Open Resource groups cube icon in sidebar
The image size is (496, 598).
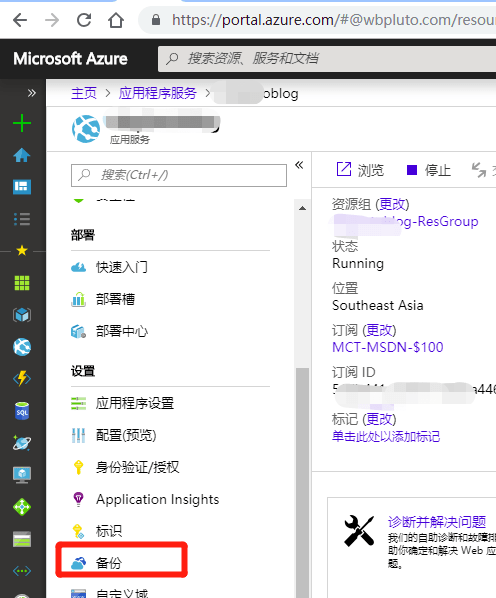pos(22,315)
